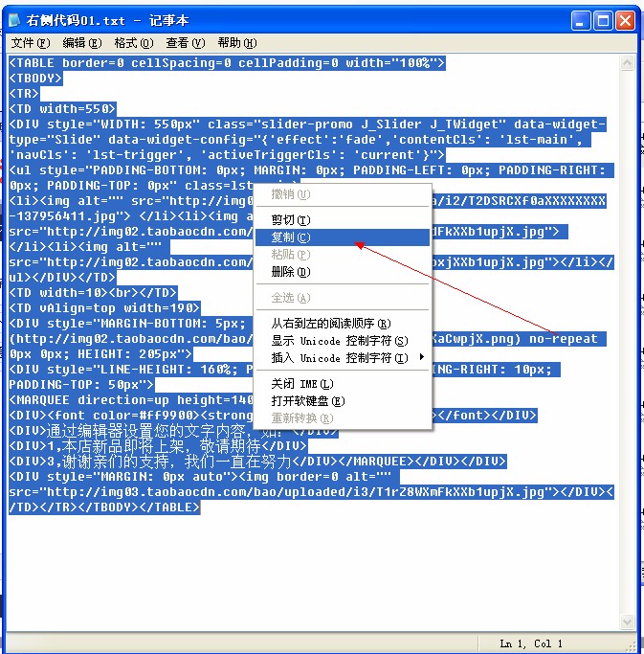Expand 插入 Unicode 控制字符(I) submenu
644x654 pixels.
point(343,358)
